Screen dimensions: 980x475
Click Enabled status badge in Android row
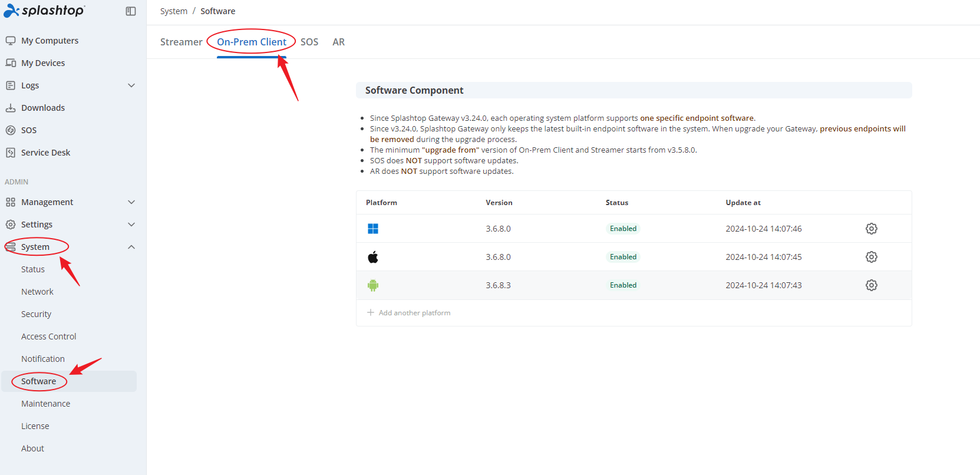point(623,285)
